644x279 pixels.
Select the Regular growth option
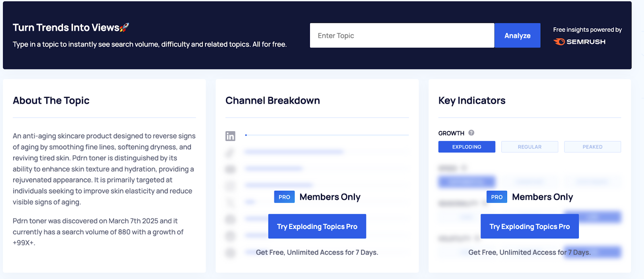[529, 147]
